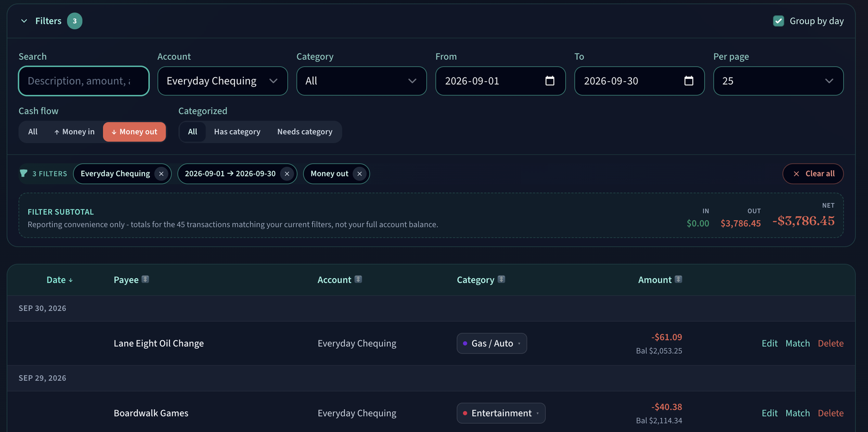Open the Account dropdown
Screen dimensions: 868x432
(x=223, y=81)
